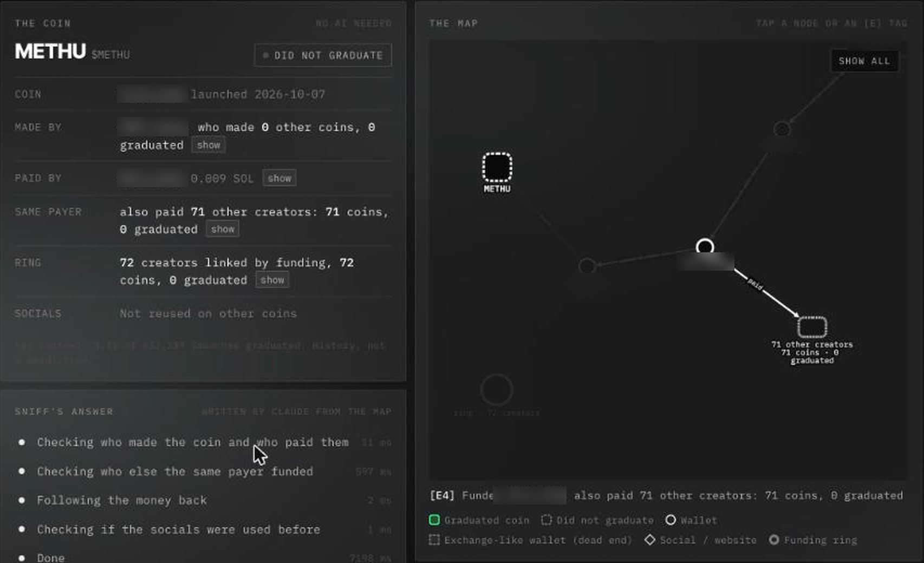Select 'Checking who else the same payer funded'
Image resolution: width=924 pixels, height=563 pixels.
pos(175,472)
